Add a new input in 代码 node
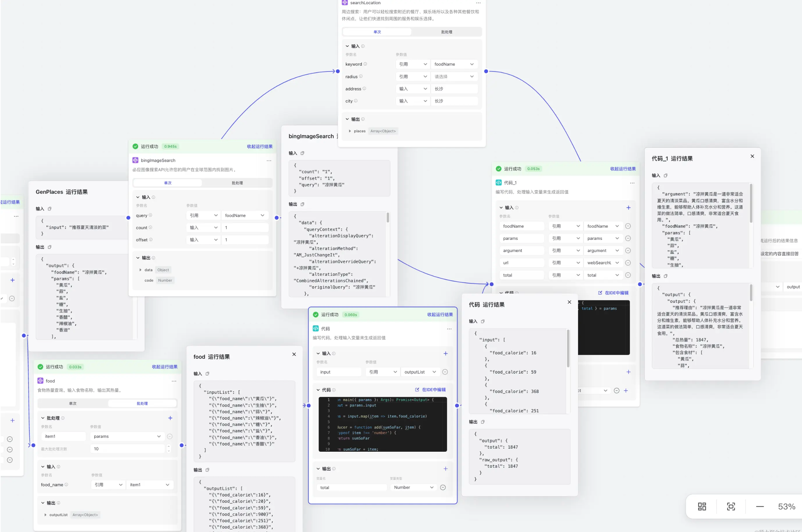802x532 pixels. [x=445, y=354]
